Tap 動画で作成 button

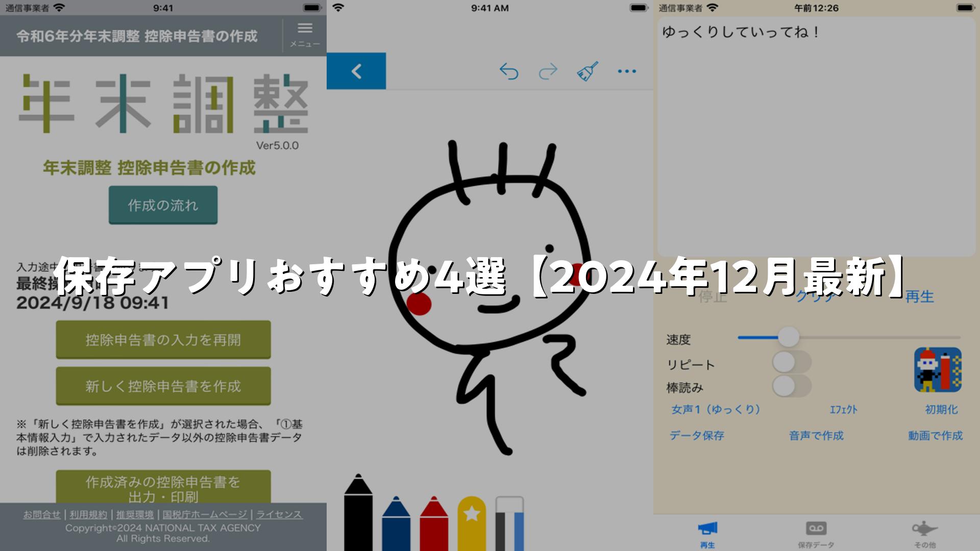coord(935,436)
